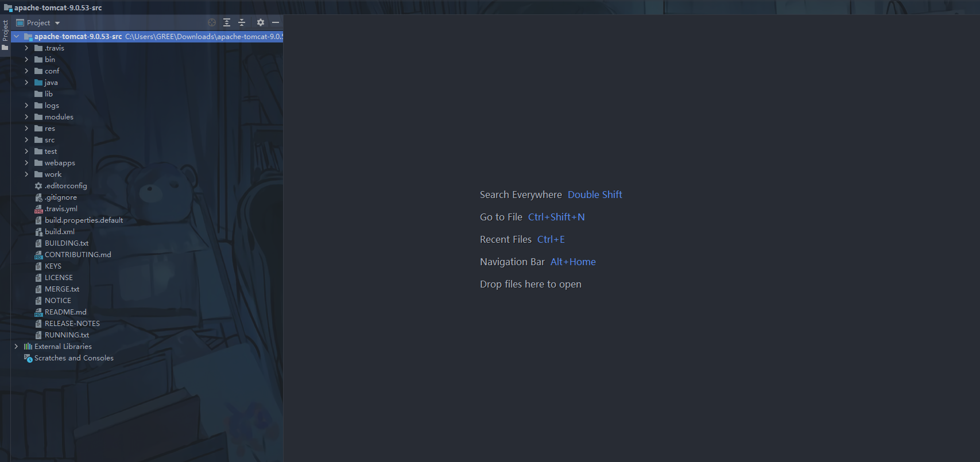Click the 'Ctrl+E' shortcut text
This screenshot has height=462, width=980.
[551, 239]
